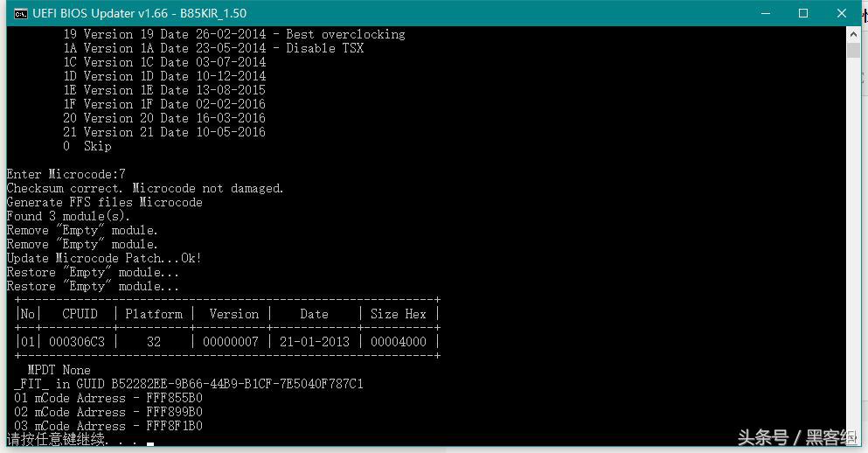This screenshot has height=453, width=868.
Task: Click the size value '00004000'
Action: [x=399, y=342]
